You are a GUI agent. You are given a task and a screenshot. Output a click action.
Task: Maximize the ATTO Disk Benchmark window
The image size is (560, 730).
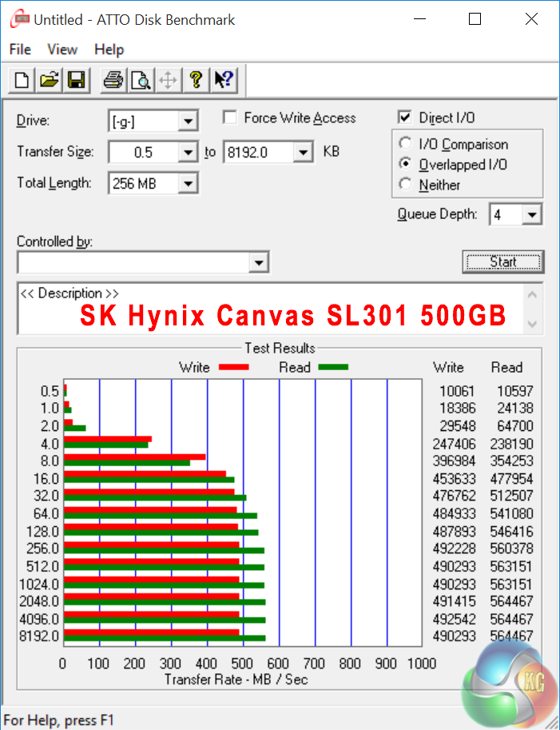click(x=475, y=19)
